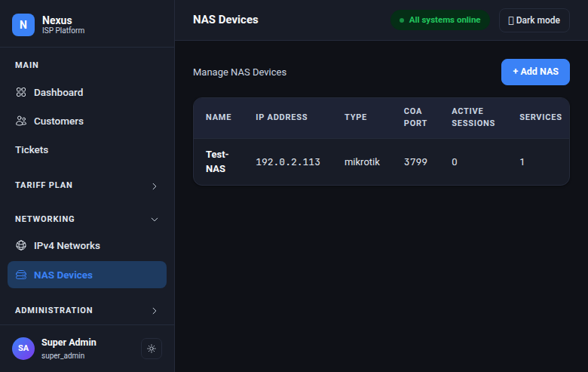Click the All systems online status badge
The height and width of the screenshot is (372, 588).
pyautogui.click(x=440, y=20)
